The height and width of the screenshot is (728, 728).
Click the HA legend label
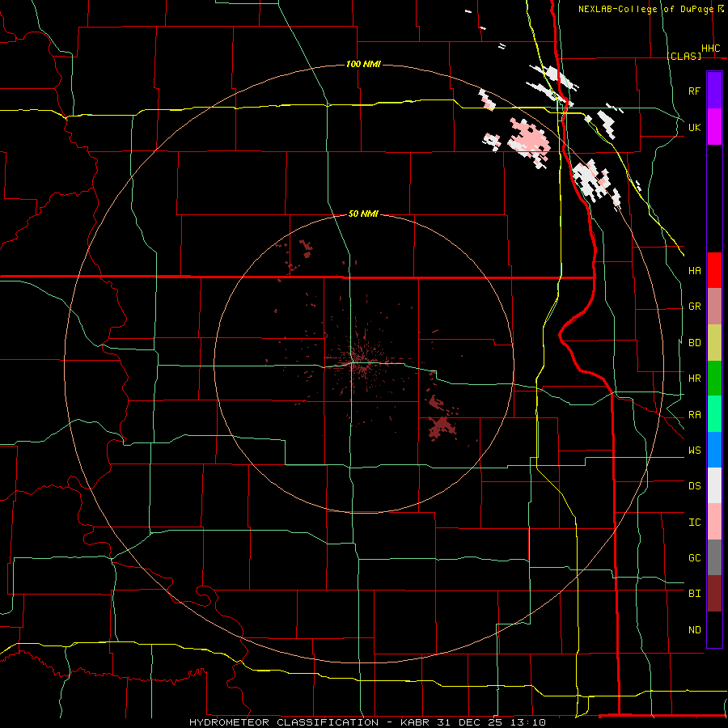[694, 270]
